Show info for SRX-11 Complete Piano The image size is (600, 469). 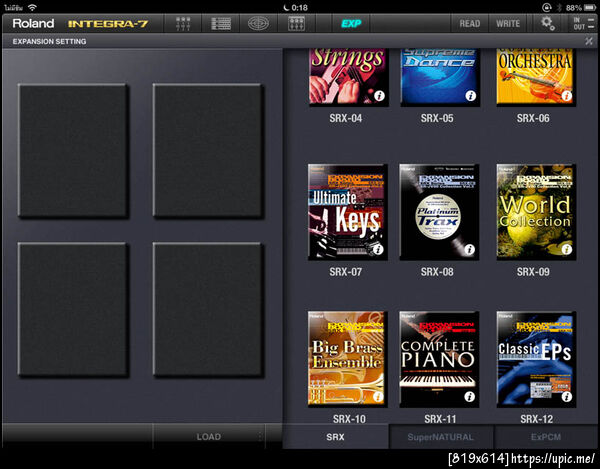(x=470, y=397)
